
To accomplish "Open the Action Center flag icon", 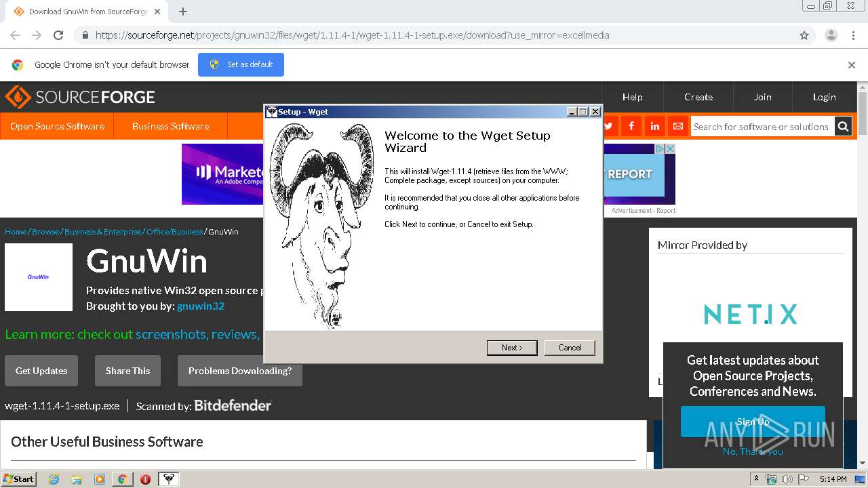I will [804, 479].
